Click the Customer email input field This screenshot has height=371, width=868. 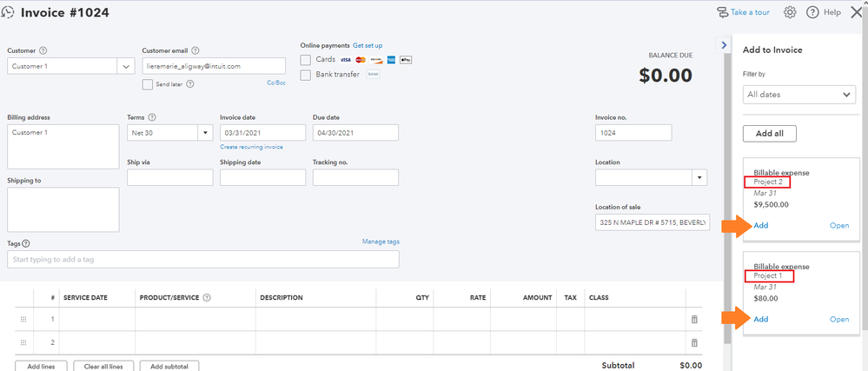(214, 66)
